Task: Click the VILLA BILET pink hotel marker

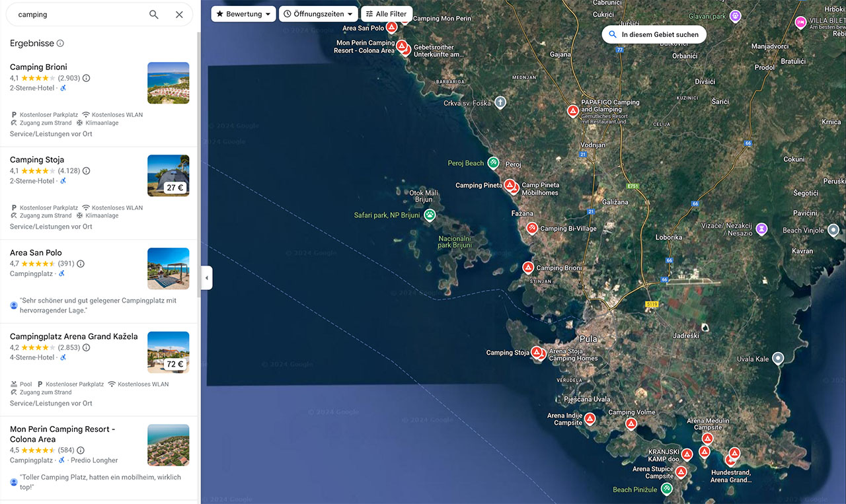Action: click(800, 22)
